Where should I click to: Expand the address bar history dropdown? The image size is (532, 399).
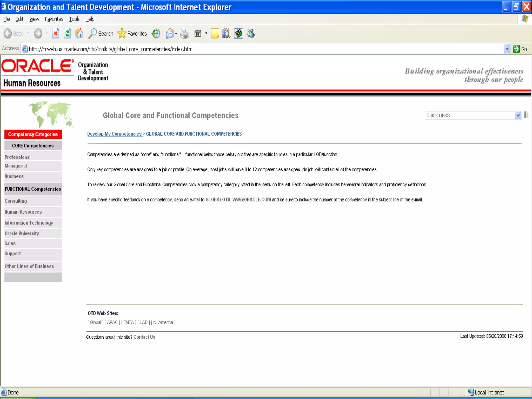[507, 49]
